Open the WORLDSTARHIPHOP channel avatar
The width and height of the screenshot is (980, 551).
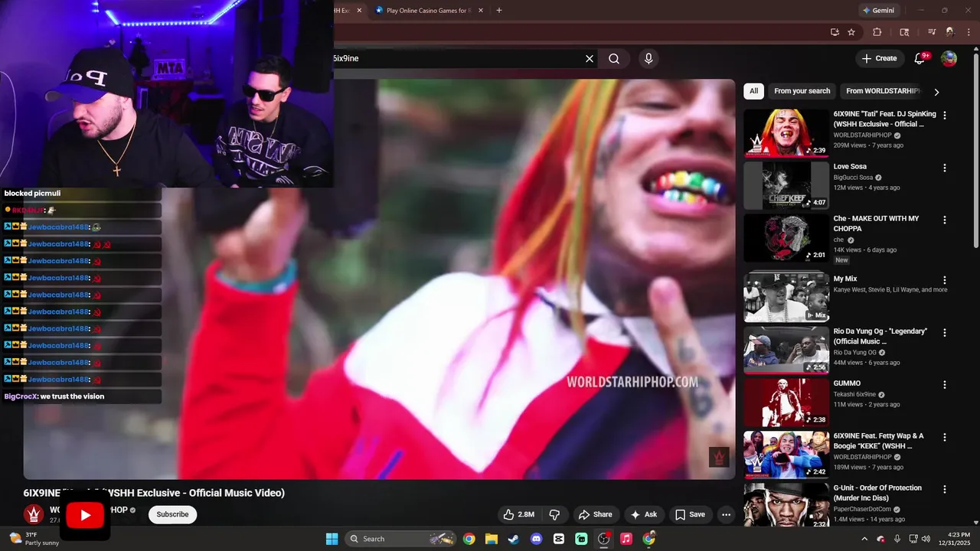(x=34, y=514)
